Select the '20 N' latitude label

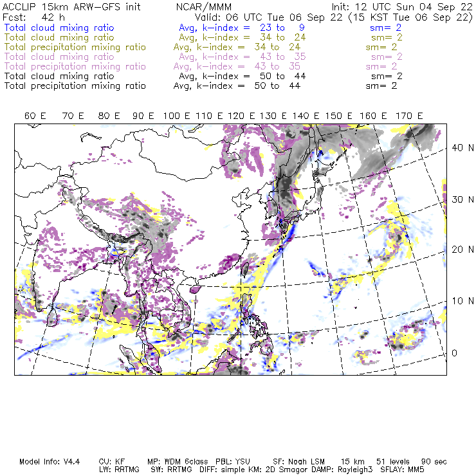[x=462, y=250]
